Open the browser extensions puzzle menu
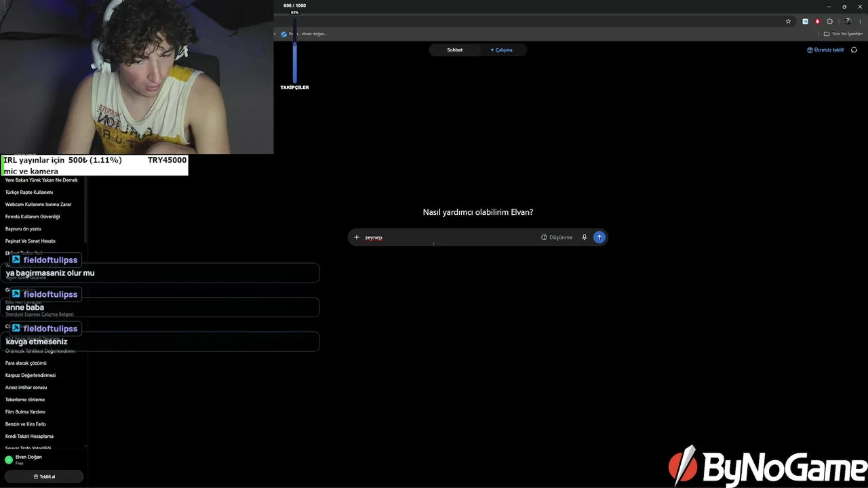The image size is (868, 488). pyautogui.click(x=829, y=21)
